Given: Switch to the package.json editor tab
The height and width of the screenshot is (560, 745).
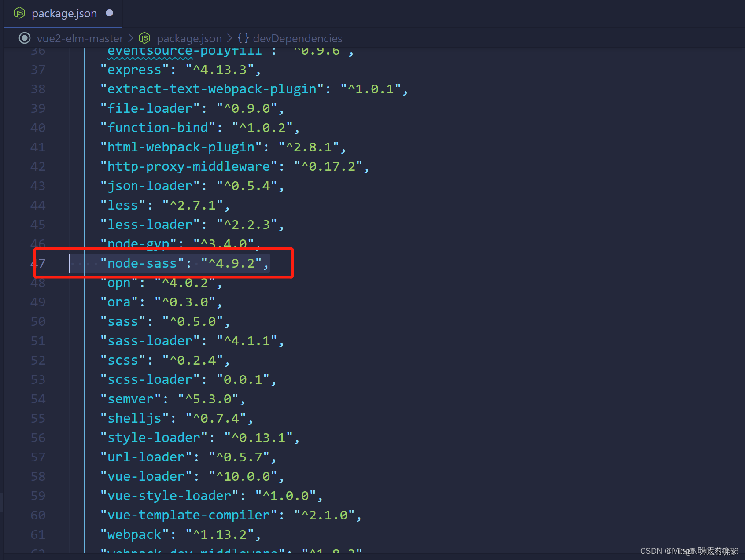Looking at the screenshot, I should click(64, 13).
